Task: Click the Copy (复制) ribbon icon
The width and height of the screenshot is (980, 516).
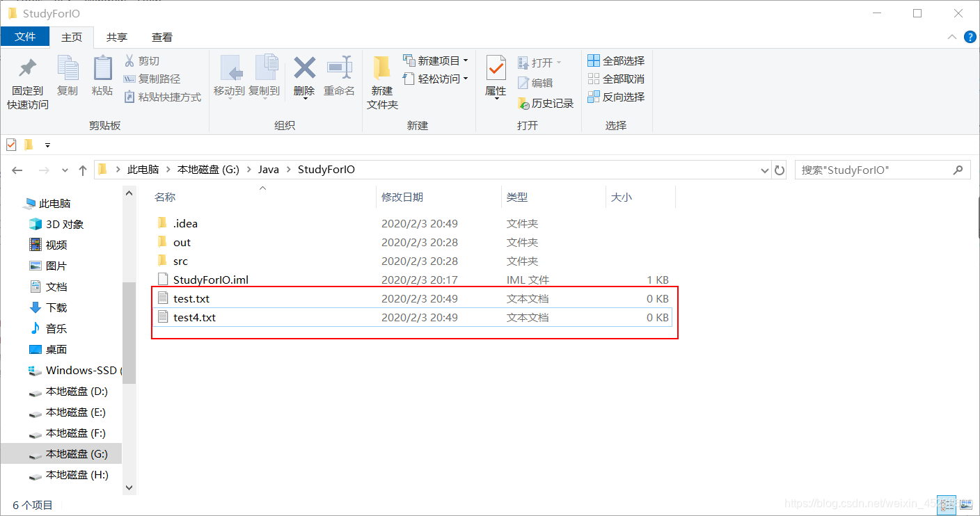Action: pos(68,68)
